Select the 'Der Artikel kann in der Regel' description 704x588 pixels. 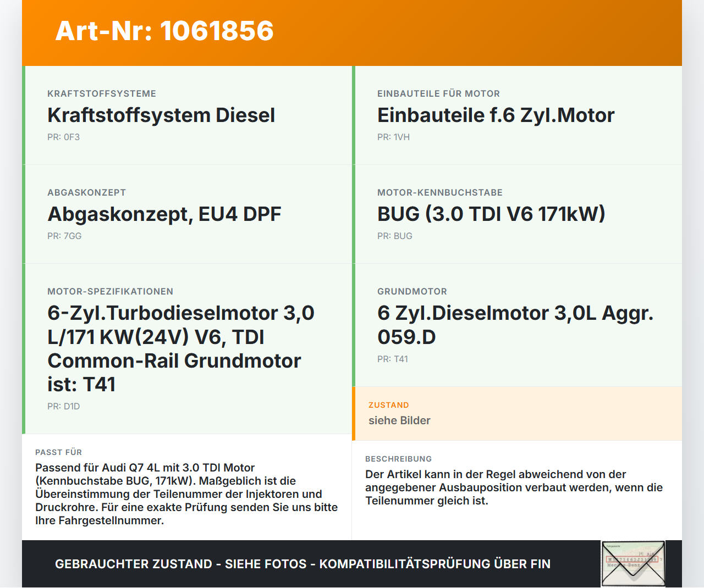coord(514,487)
